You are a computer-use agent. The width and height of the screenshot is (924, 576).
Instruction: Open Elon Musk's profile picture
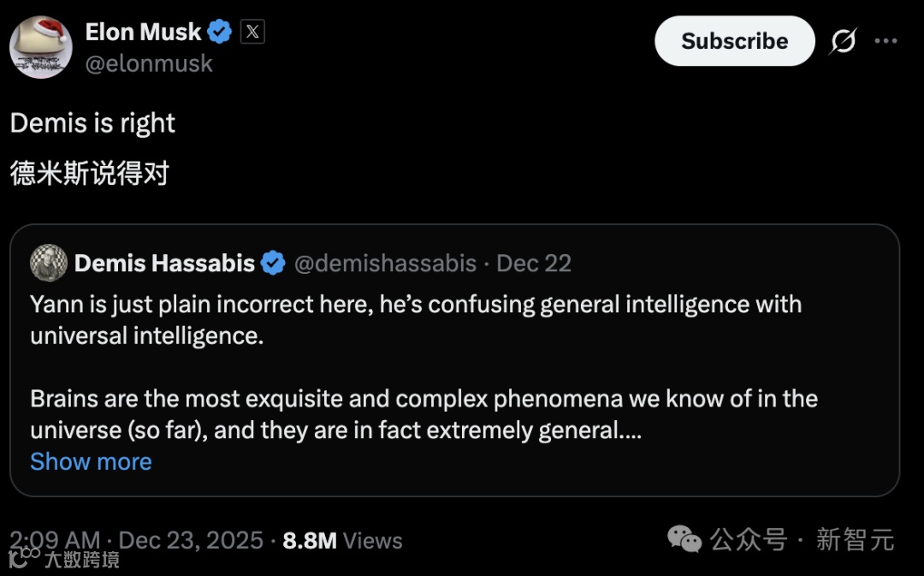[41, 47]
